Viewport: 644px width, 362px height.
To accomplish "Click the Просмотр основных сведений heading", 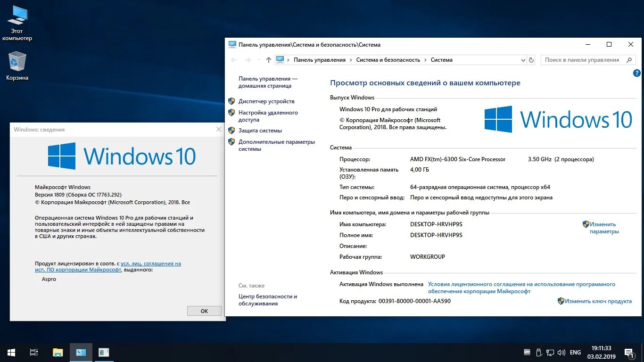I will [x=425, y=83].
